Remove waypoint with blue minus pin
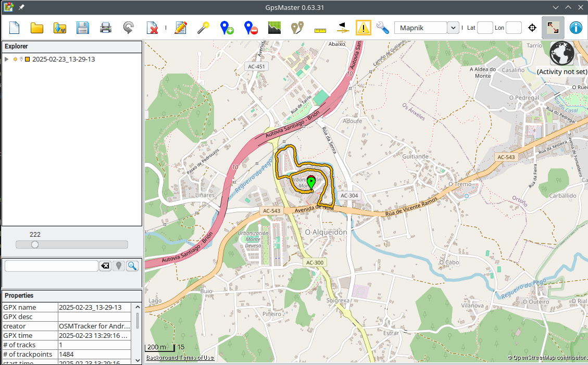The width and height of the screenshot is (588, 365). pos(251,28)
